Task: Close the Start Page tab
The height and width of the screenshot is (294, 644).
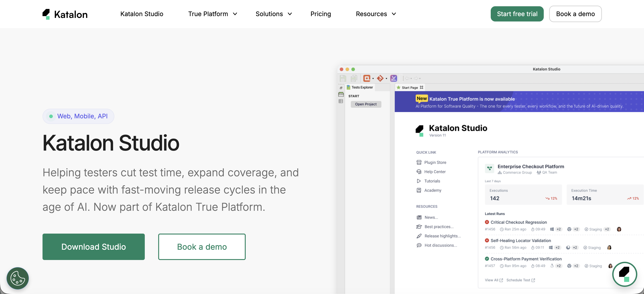Action: [x=422, y=87]
